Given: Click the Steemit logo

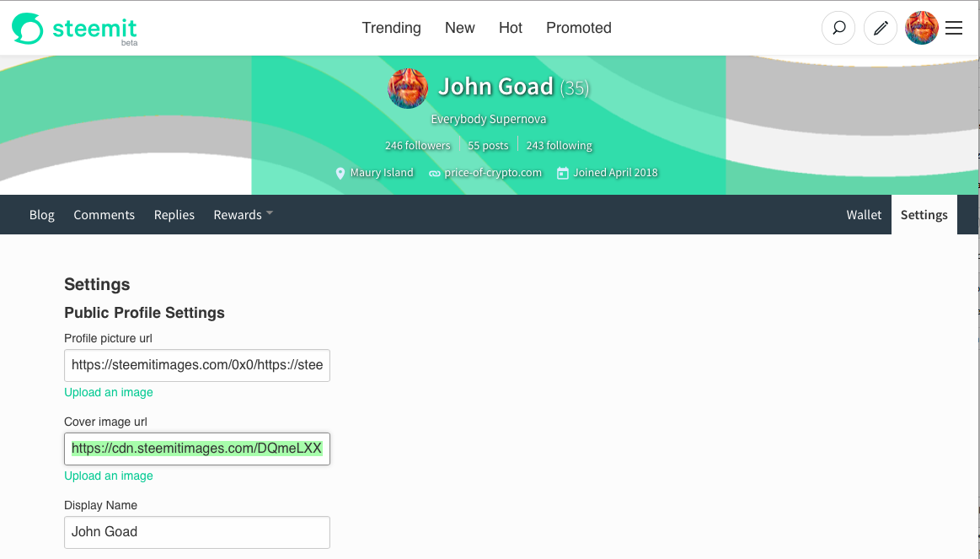Looking at the screenshot, I should pos(74,29).
